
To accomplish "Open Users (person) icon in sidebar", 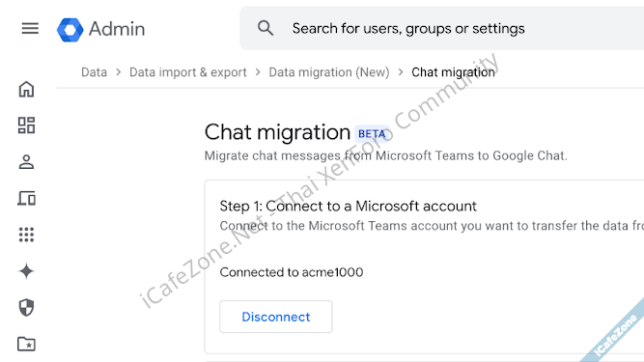I will (x=26, y=162).
